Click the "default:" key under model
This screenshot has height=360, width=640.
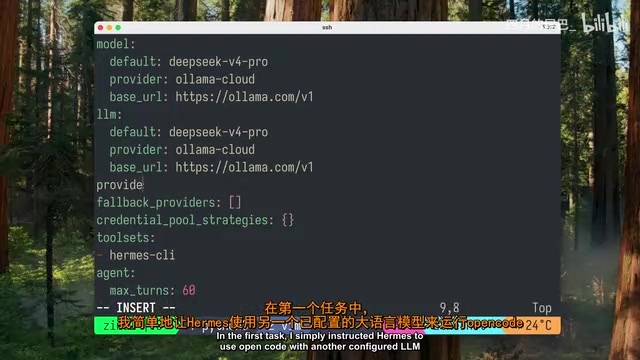(x=136, y=62)
